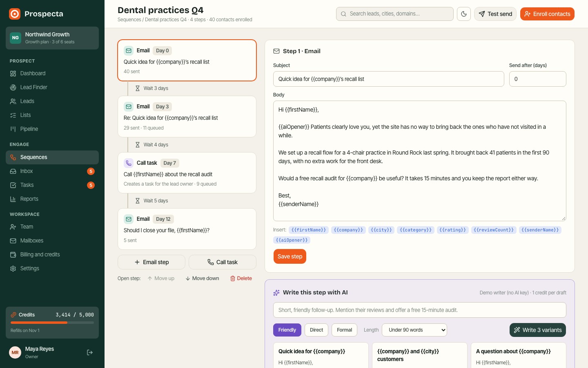588x368 pixels.
Task: Click the Send after days field
Action: 538,79
